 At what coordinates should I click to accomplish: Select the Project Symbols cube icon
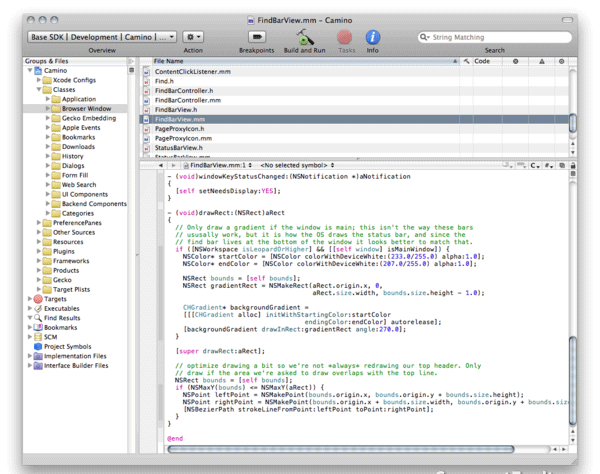38,347
